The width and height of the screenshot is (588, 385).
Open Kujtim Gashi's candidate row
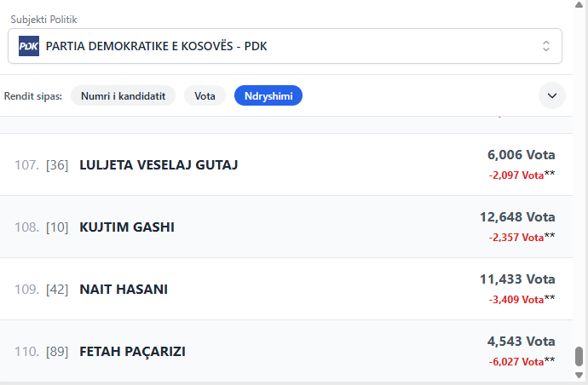126,227
